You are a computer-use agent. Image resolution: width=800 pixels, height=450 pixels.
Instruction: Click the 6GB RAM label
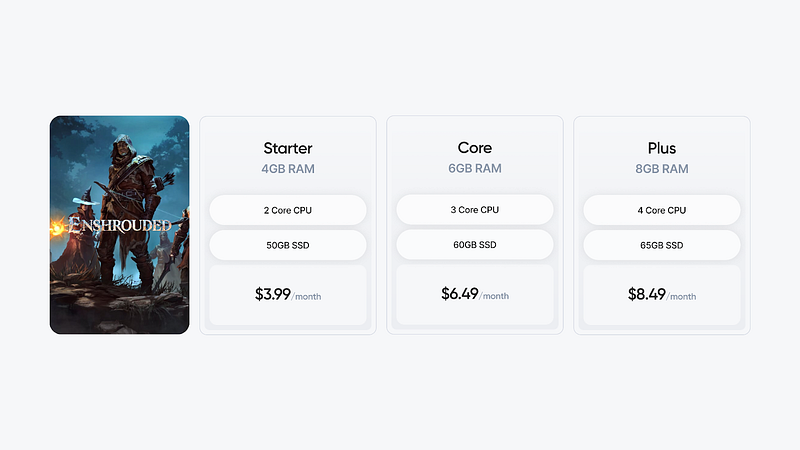[x=474, y=169]
